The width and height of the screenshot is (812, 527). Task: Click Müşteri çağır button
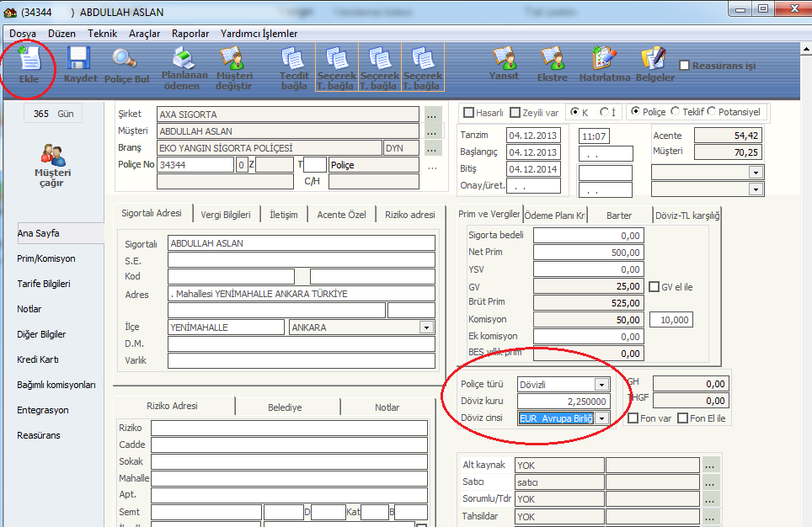tap(53, 164)
